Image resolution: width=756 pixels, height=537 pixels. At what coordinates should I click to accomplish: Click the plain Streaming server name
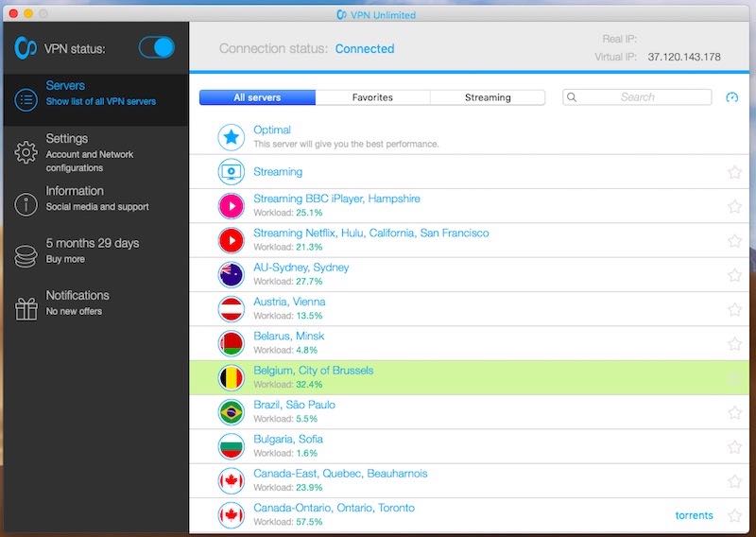(278, 172)
